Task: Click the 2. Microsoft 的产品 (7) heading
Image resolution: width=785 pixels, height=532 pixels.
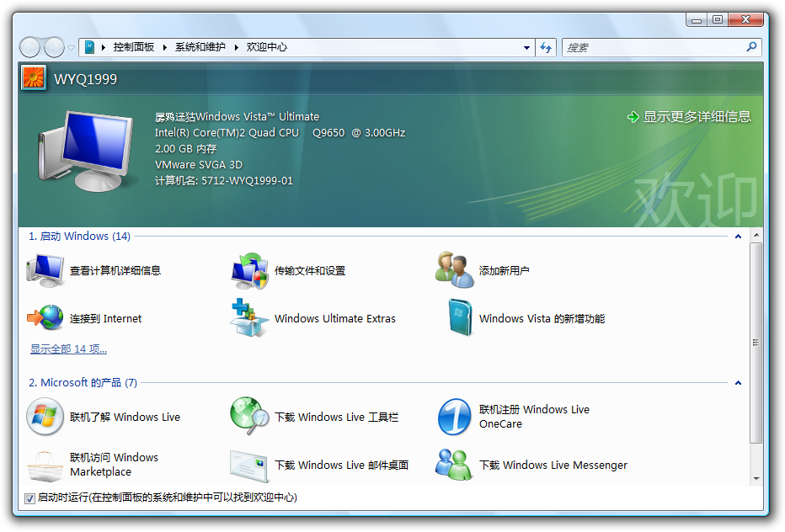Action: [x=83, y=383]
